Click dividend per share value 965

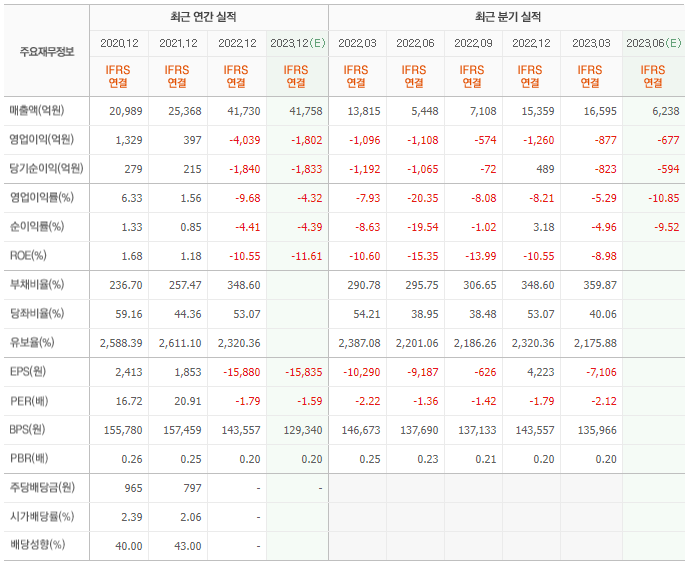[133, 488]
